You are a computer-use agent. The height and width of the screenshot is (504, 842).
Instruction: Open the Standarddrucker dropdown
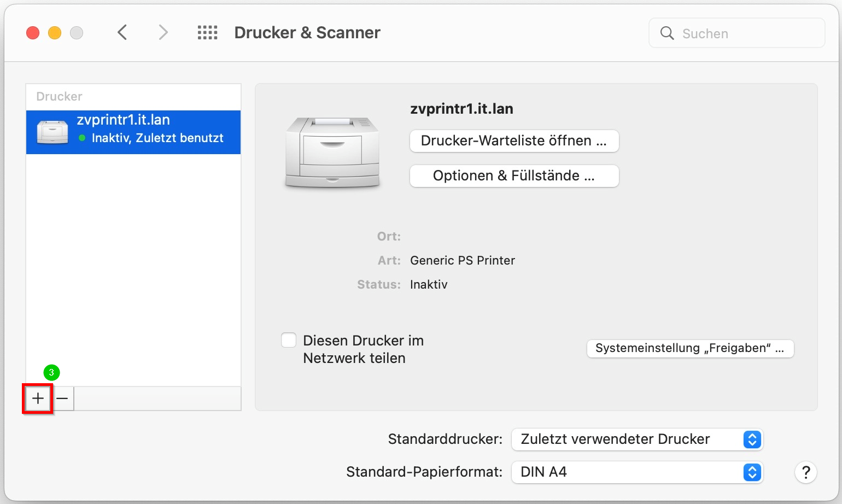pyautogui.click(x=637, y=439)
